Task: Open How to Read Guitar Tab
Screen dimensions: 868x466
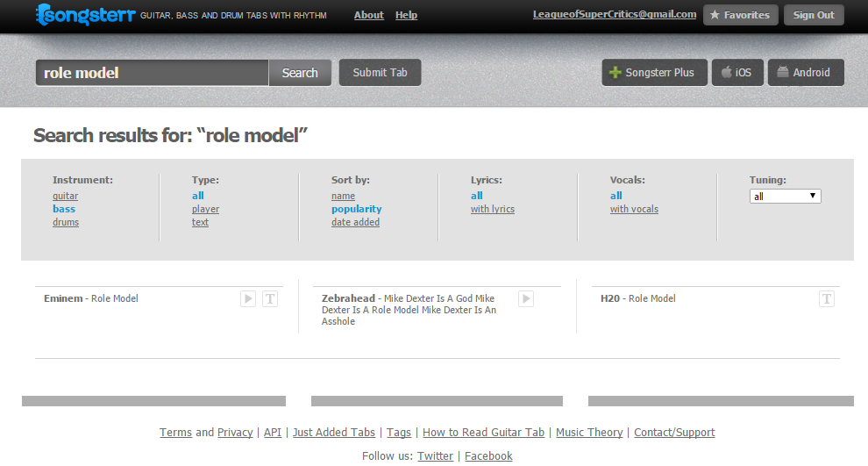Action: point(483,432)
